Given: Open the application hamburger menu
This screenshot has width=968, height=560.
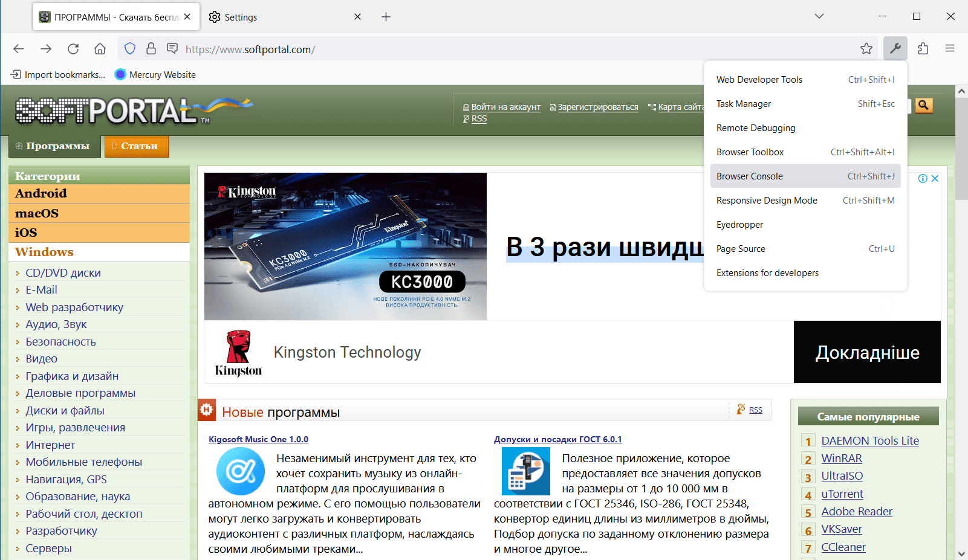Looking at the screenshot, I should tap(950, 48).
